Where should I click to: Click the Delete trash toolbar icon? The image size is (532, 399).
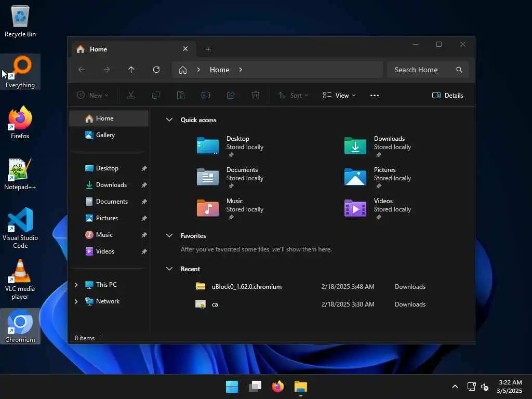[256, 96]
